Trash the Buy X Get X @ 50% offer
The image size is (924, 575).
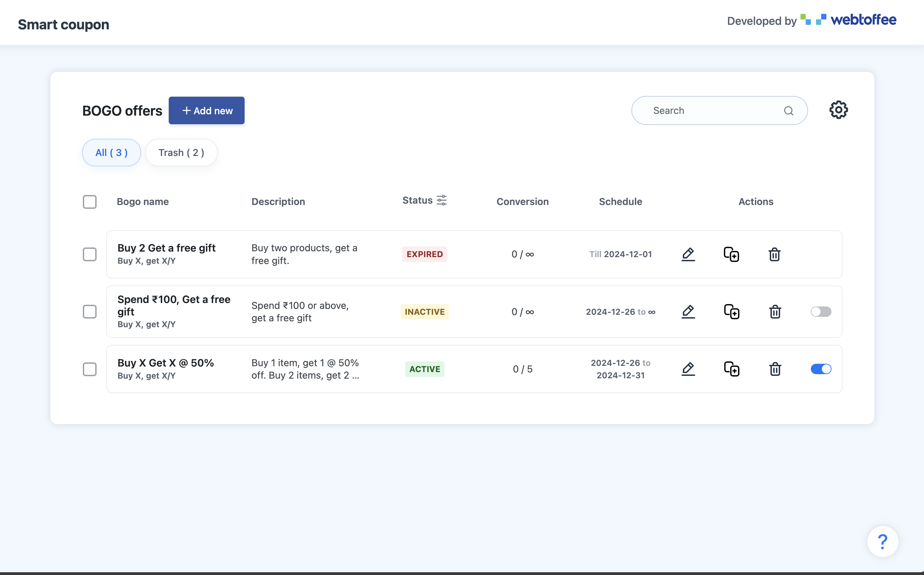point(775,369)
